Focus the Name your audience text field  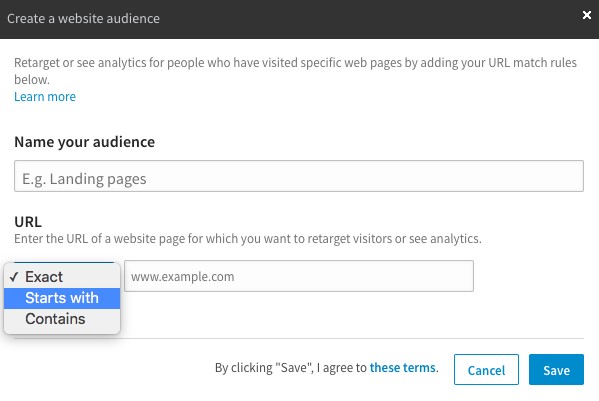pyautogui.click(x=299, y=176)
